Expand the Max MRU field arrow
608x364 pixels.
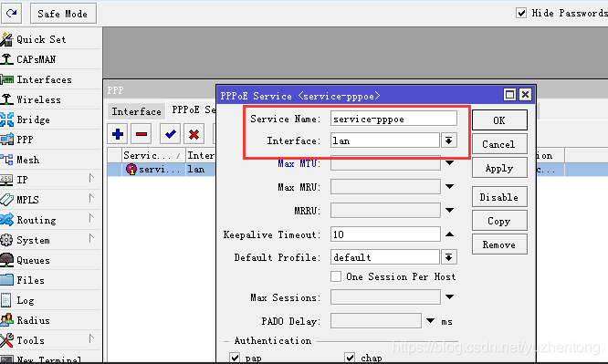(x=449, y=187)
